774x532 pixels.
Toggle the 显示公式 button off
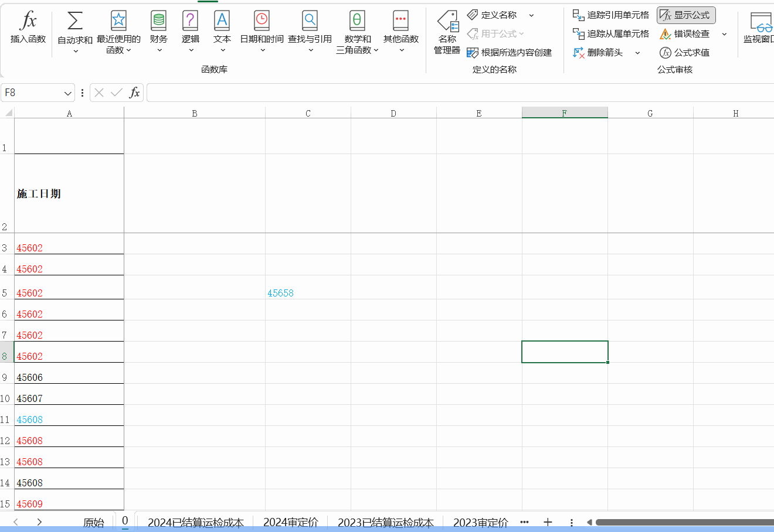pyautogui.click(x=686, y=15)
